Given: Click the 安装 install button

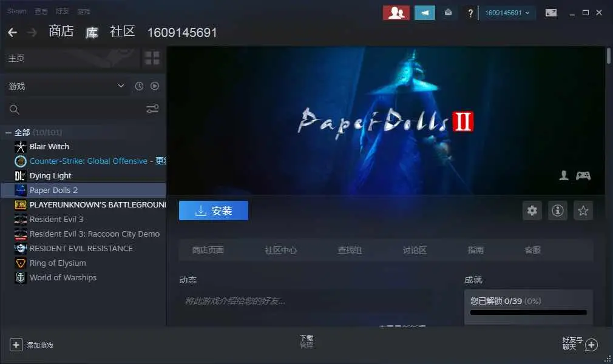Looking at the screenshot, I should (214, 211).
